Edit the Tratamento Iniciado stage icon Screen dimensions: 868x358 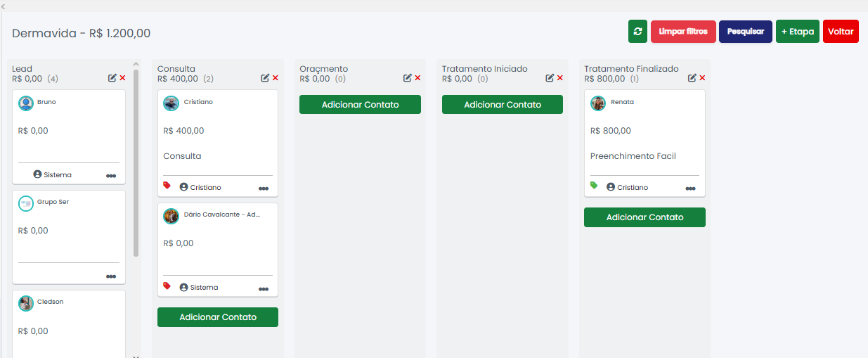pos(550,78)
